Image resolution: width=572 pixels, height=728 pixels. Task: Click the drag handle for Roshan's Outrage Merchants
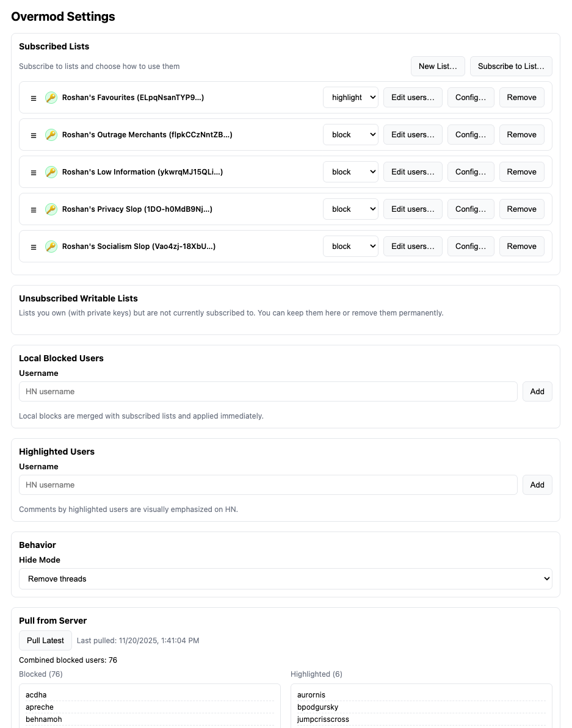tap(34, 135)
